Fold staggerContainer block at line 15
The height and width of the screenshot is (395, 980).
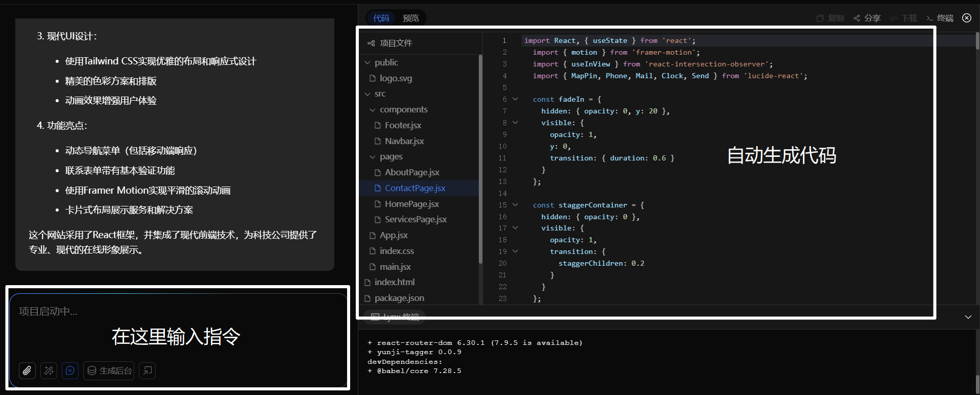pyautogui.click(x=515, y=205)
